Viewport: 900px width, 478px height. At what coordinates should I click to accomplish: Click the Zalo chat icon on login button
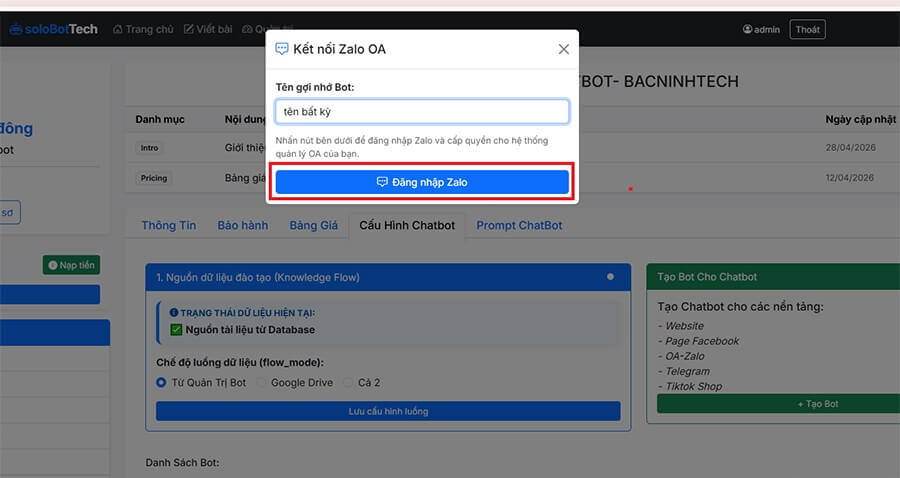coord(382,182)
